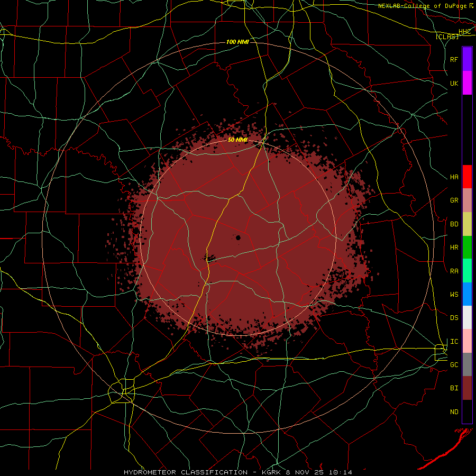The image size is (476, 476).
Task: Click the 8 NOV 25 date stamp
Action: coord(305,472)
